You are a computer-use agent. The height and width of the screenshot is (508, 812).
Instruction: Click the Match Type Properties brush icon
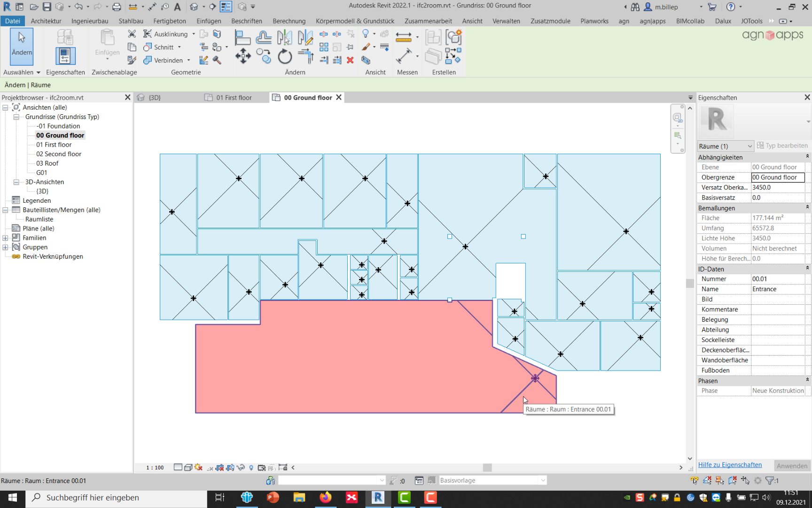[132, 60]
